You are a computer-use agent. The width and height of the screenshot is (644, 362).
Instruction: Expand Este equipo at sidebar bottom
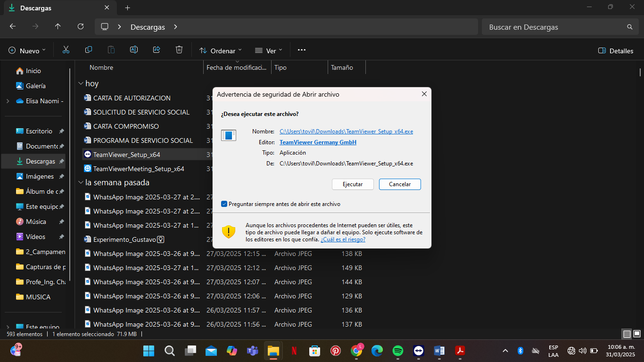(x=8, y=327)
